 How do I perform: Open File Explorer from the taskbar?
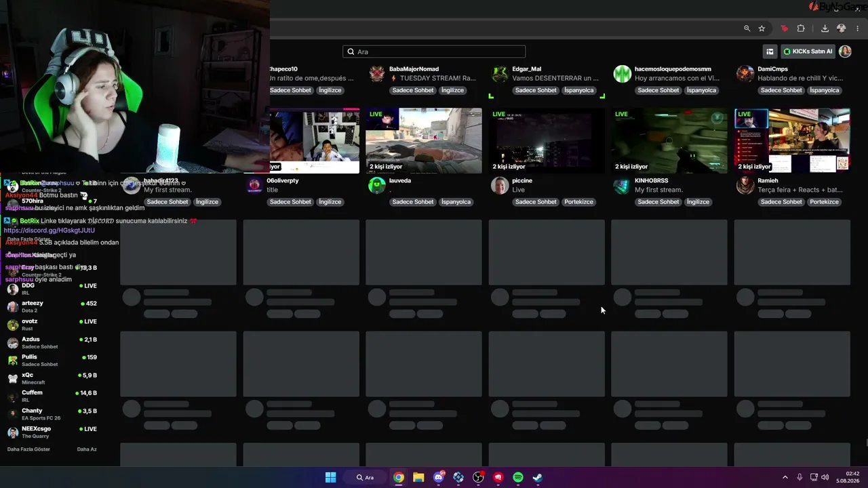(x=418, y=477)
